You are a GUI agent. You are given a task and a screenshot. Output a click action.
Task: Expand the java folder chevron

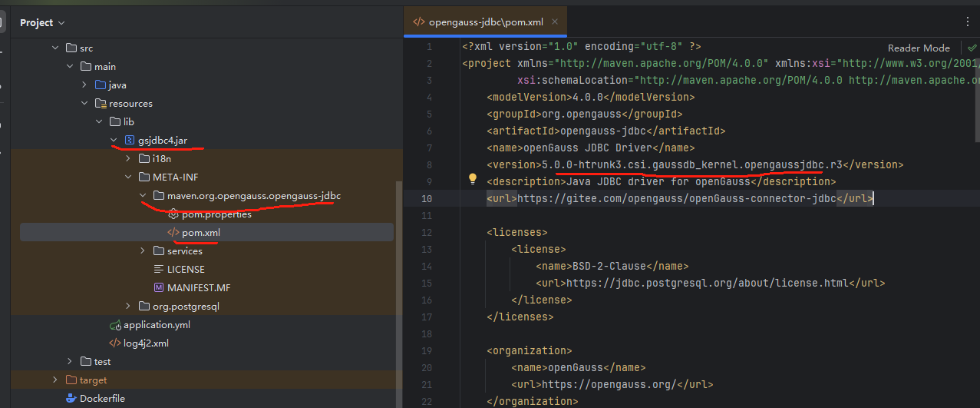pos(84,85)
